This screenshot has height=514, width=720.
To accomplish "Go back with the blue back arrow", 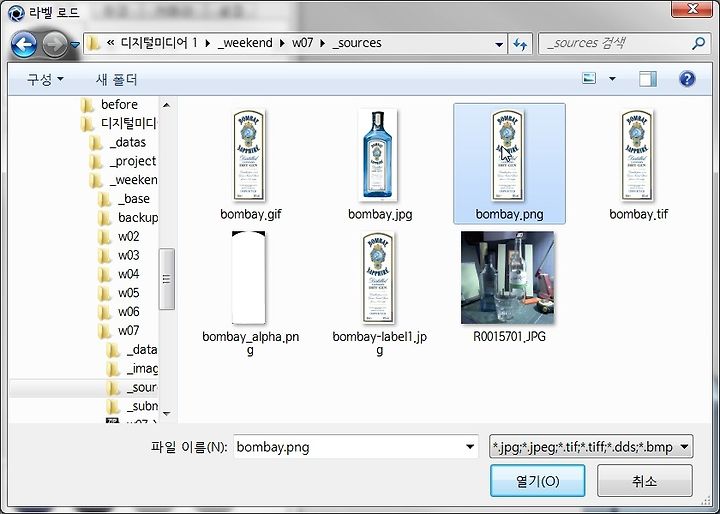I will point(23,45).
